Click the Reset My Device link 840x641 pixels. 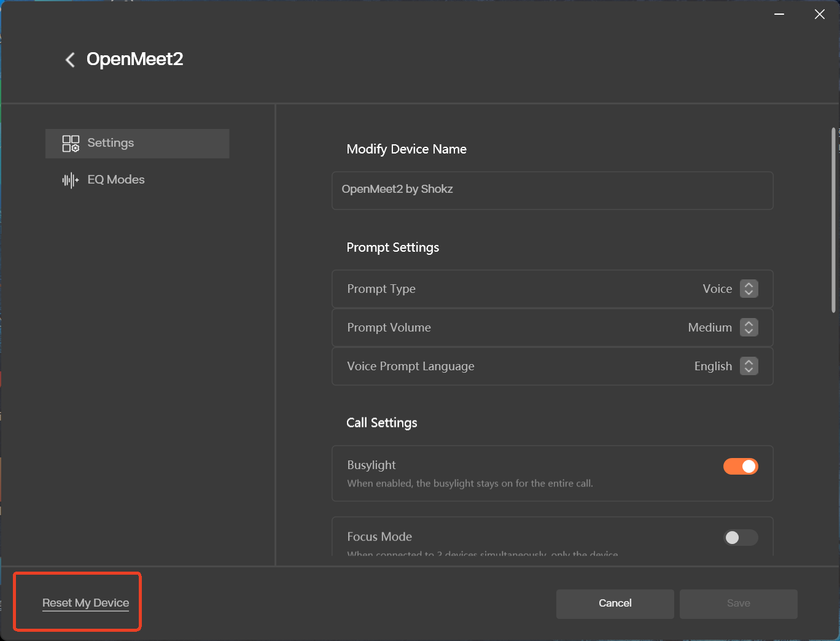[x=86, y=603]
